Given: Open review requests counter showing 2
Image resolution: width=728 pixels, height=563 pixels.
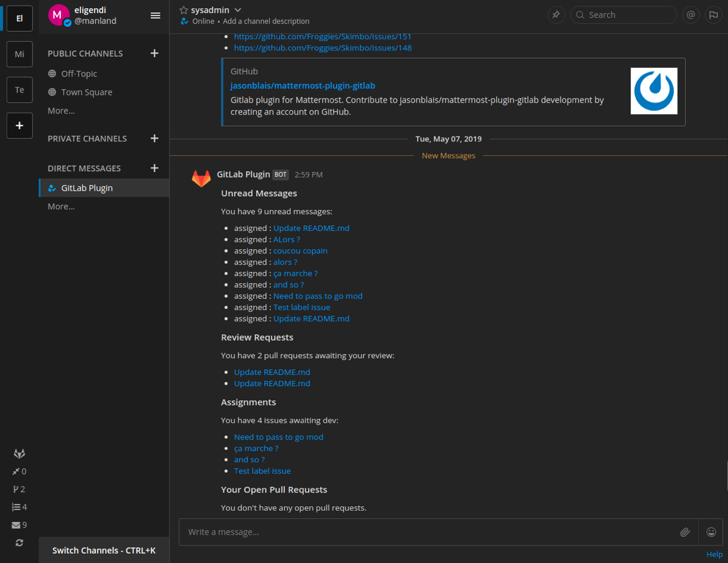Looking at the screenshot, I should click(x=19, y=490).
